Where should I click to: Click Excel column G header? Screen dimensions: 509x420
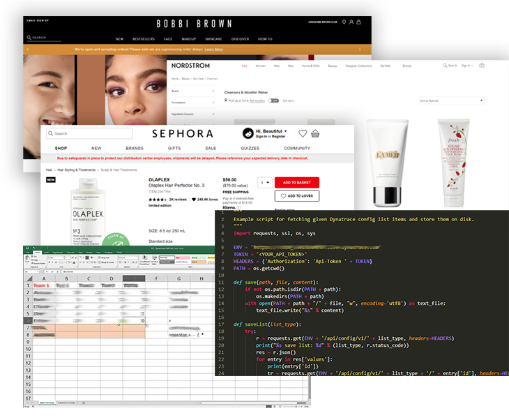[179, 278]
